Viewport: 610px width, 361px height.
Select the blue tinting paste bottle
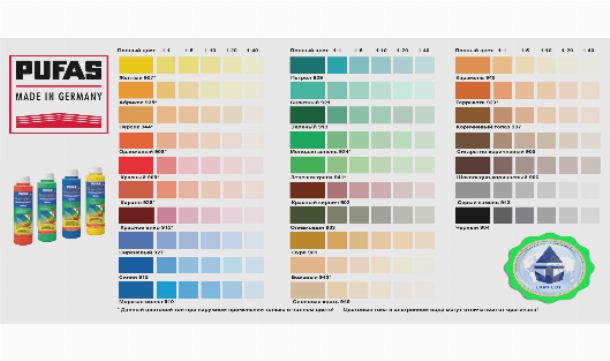71,204
